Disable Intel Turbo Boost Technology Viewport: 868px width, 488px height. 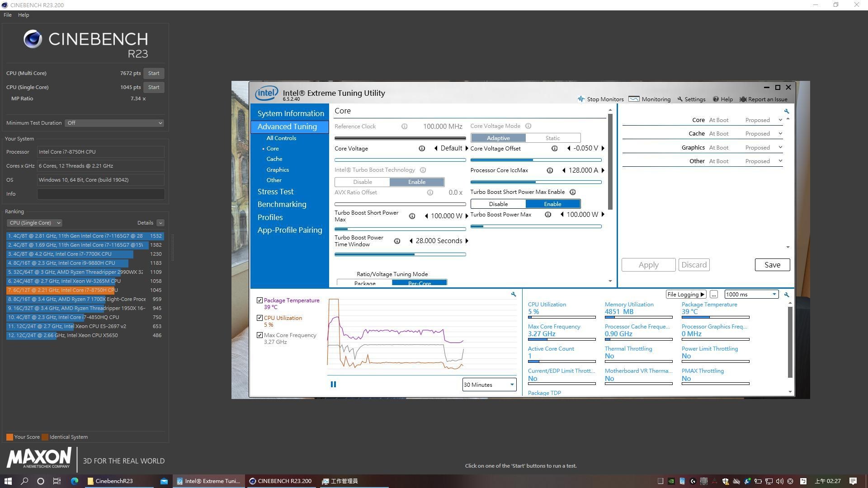pyautogui.click(x=363, y=182)
